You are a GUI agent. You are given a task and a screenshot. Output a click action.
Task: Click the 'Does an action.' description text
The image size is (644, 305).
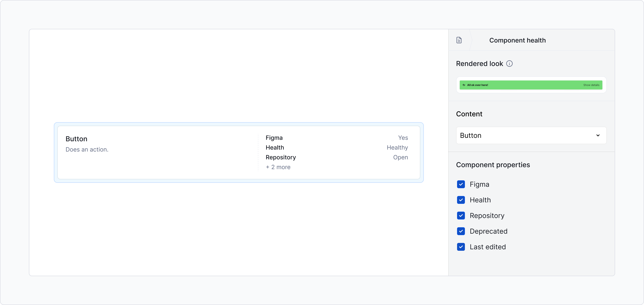pos(87,149)
